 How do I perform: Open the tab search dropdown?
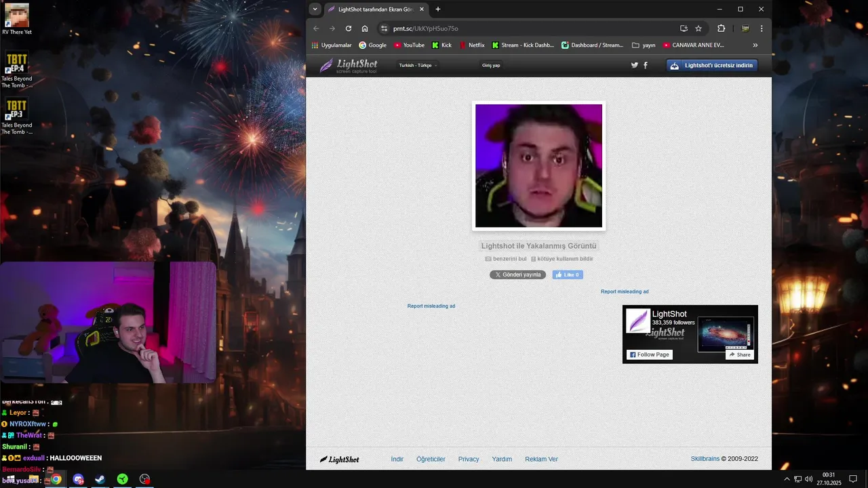pyautogui.click(x=315, y=9)
